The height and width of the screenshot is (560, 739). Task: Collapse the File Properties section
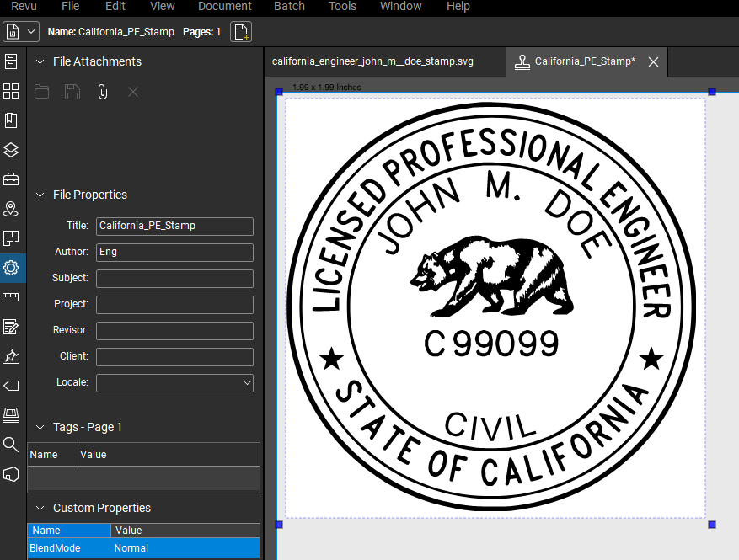[x=40, y=195]
